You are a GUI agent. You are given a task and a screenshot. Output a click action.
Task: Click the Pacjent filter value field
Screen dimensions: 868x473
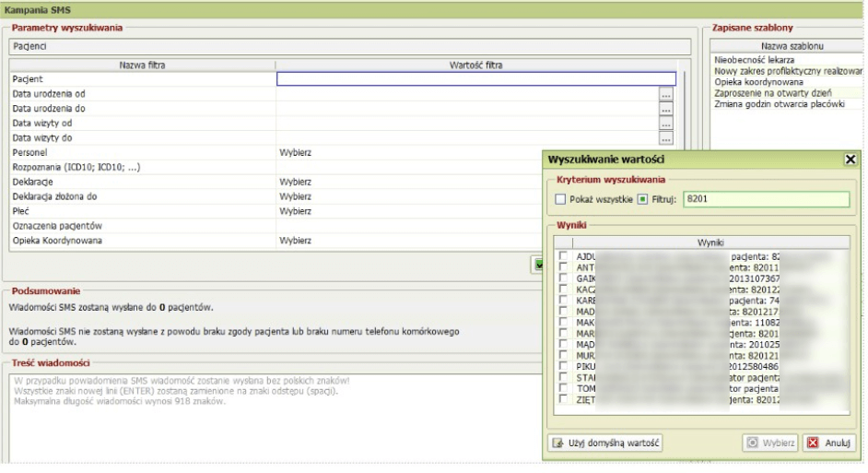click(475, 79)
